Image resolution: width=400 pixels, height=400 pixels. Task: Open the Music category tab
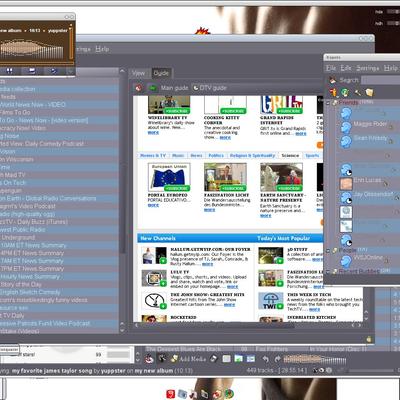(x=178, y=156)
